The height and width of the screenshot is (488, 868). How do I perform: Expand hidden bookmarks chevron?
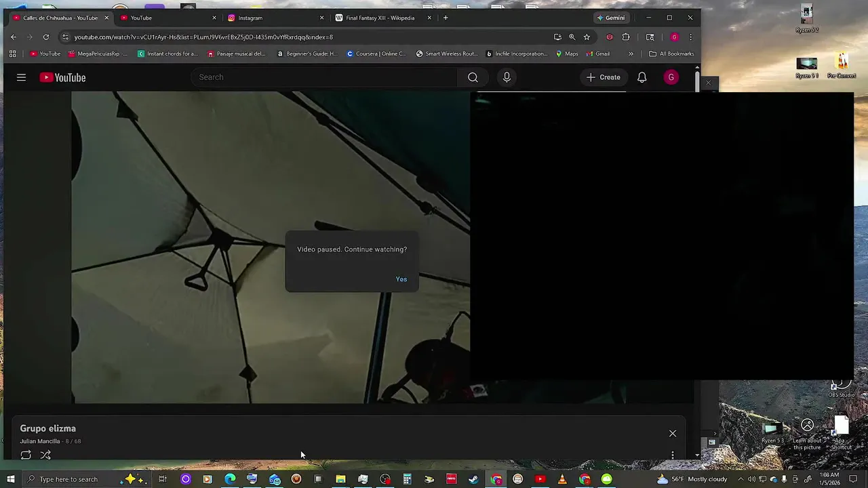click(x=631, y=54)
